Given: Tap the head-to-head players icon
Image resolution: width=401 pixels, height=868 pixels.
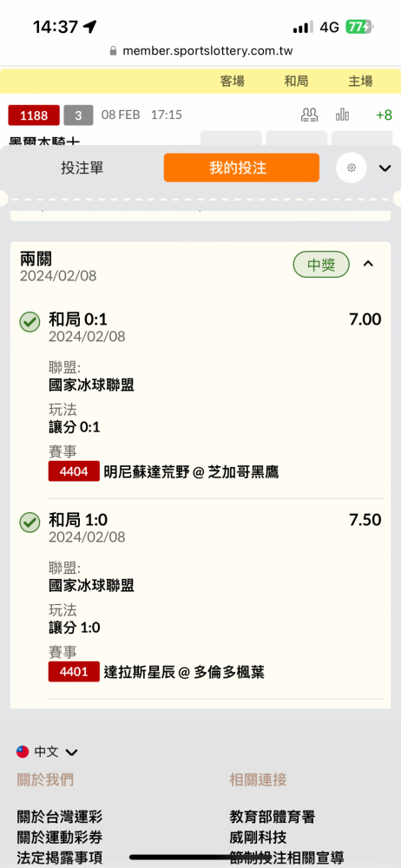Looking at the screenshot, I should 310,115.
